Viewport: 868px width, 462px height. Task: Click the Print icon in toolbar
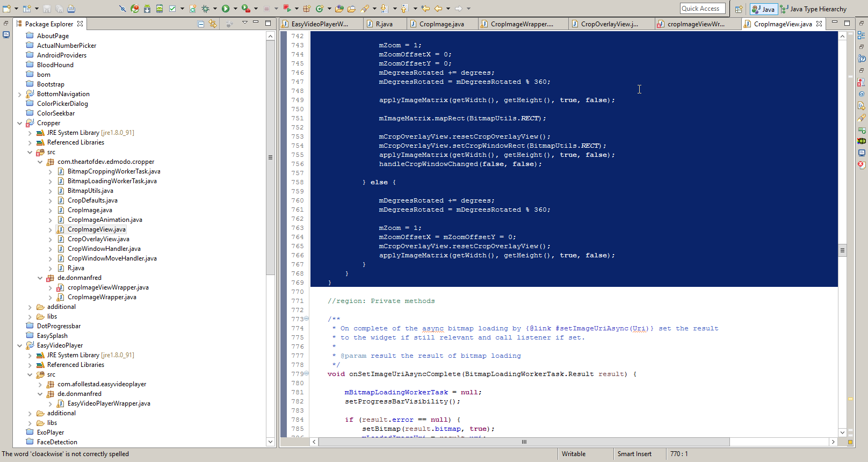[71, 9]
